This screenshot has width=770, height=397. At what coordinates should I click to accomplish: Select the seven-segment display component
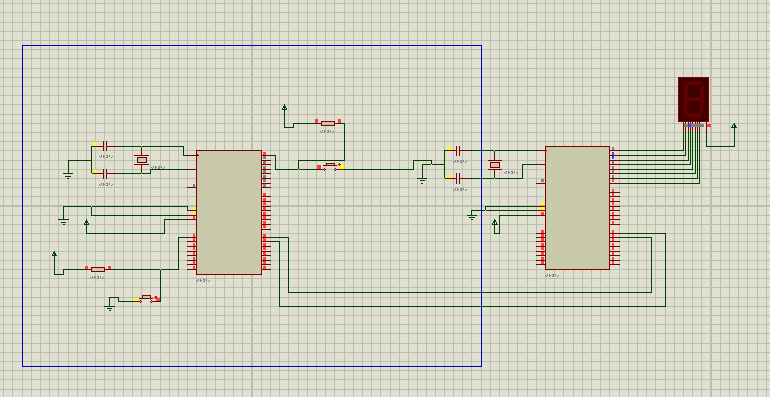point(693,100)
